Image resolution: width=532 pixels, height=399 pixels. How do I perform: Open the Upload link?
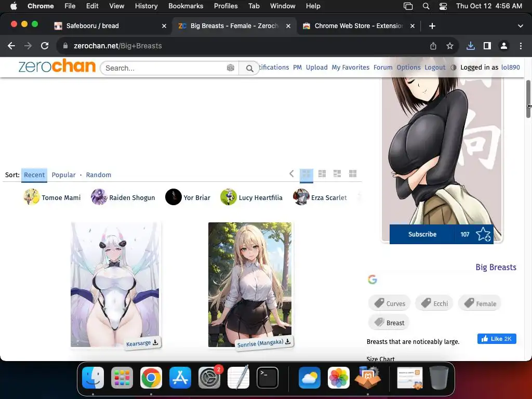(316, 67)
